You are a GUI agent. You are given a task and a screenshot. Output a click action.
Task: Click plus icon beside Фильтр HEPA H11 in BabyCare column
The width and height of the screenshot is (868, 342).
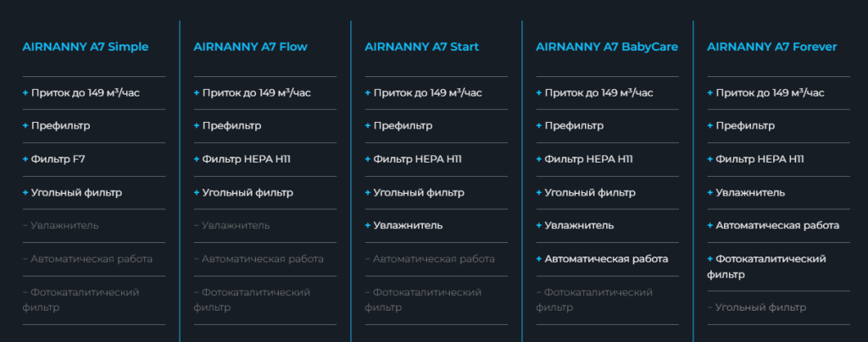click(x=539, y=159)
